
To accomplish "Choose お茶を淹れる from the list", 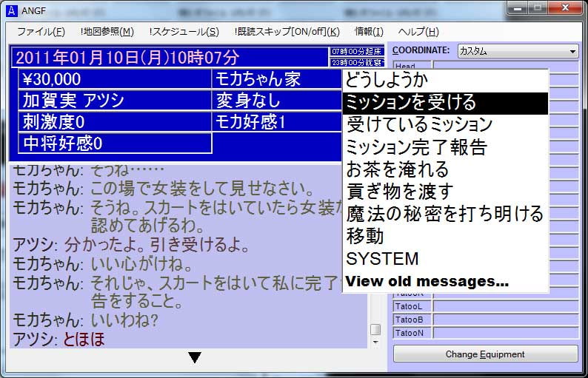I will (x=397, y=169).
